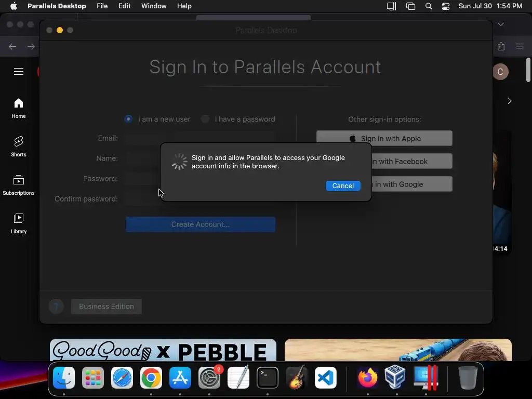Open the browser application hamburger menu
The width and height of the screenshot is (532, 399).
pos(520,46)
